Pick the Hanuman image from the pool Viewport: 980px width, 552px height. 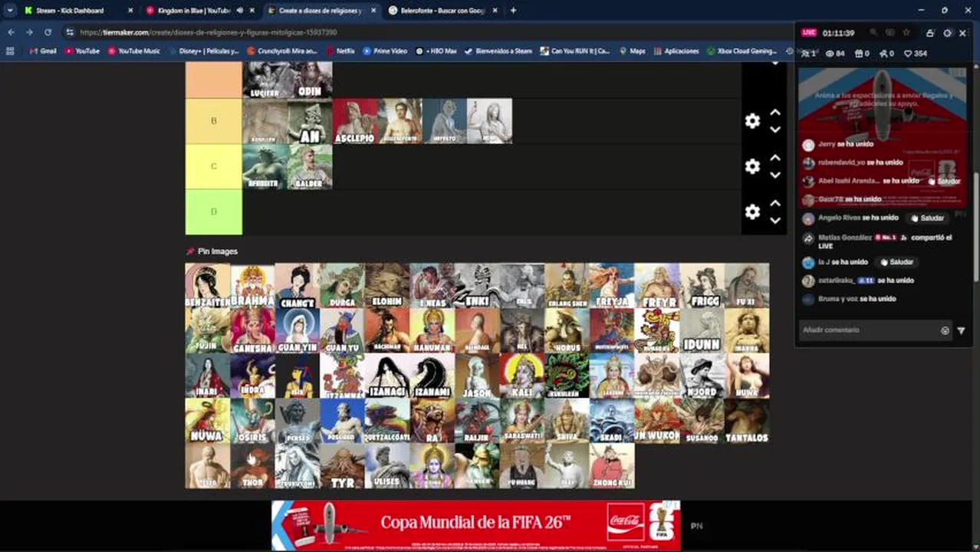coord(432,330)
